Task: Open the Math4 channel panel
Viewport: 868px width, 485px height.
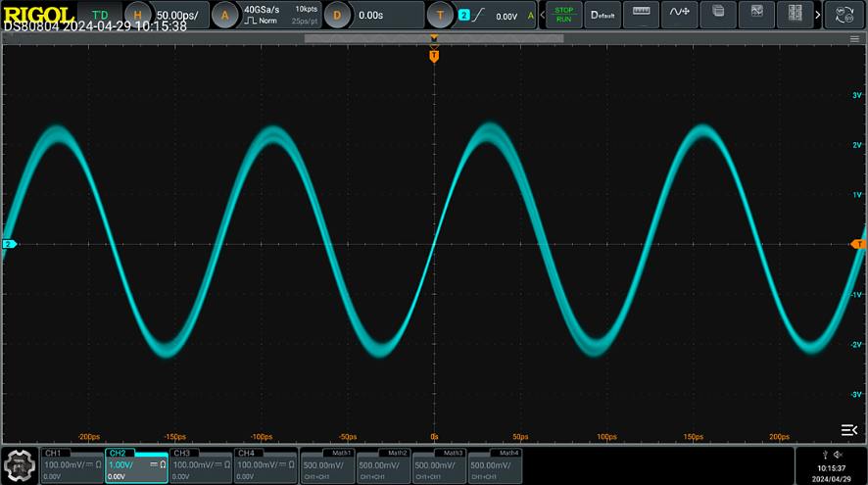Action: coord(495,465)
